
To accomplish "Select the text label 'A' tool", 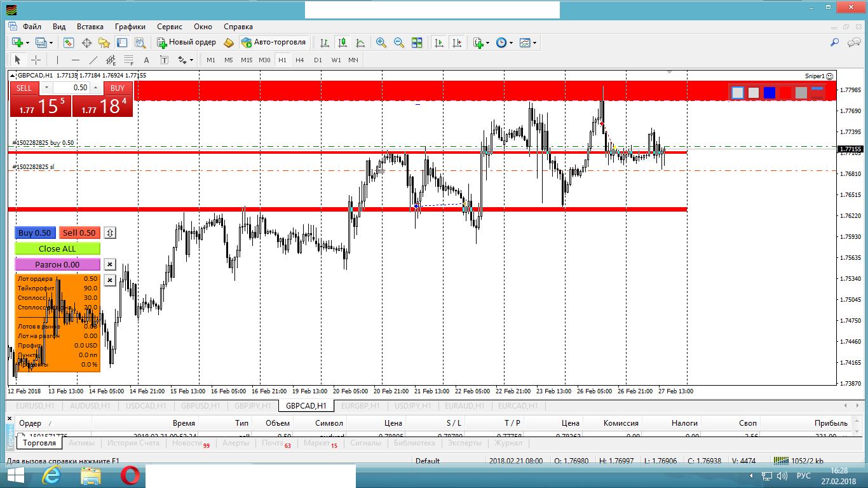I will pyautogui.click(x=146, y=60).
